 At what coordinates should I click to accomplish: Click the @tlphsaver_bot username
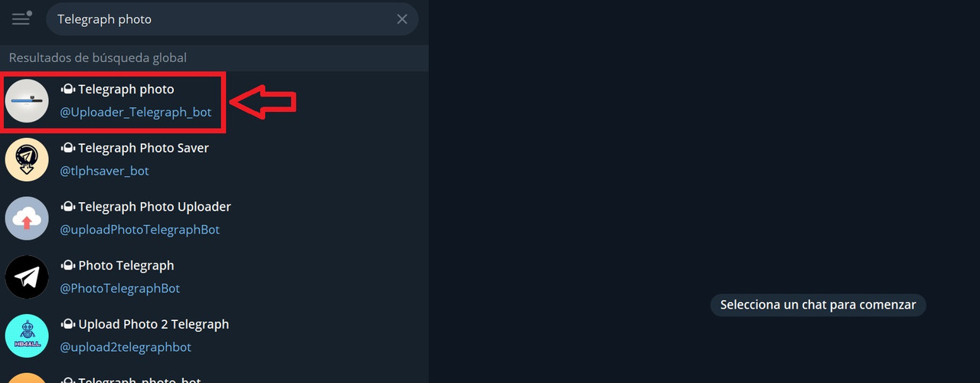pos(104,171)
